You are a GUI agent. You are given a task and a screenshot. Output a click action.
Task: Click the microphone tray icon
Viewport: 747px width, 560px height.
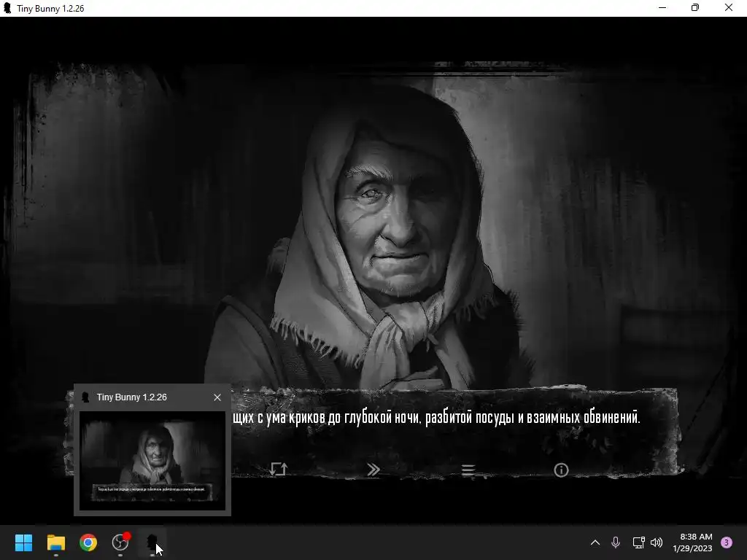616,542
